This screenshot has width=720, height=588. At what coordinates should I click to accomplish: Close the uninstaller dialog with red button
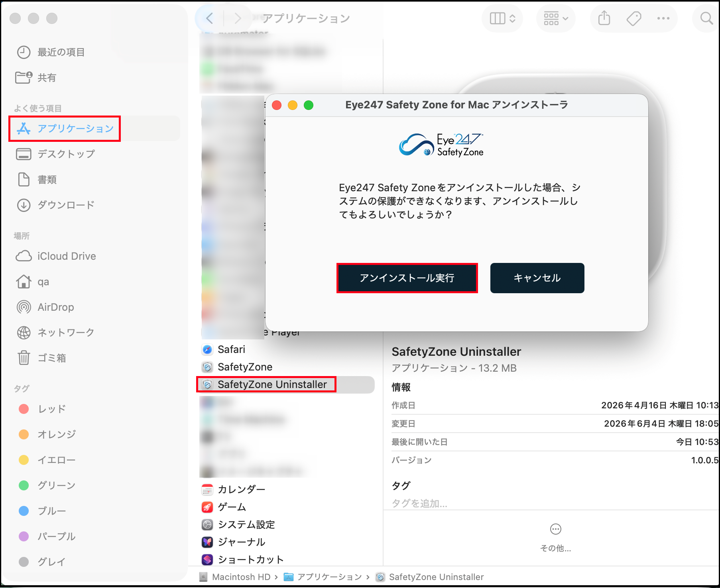pos(277,105)
